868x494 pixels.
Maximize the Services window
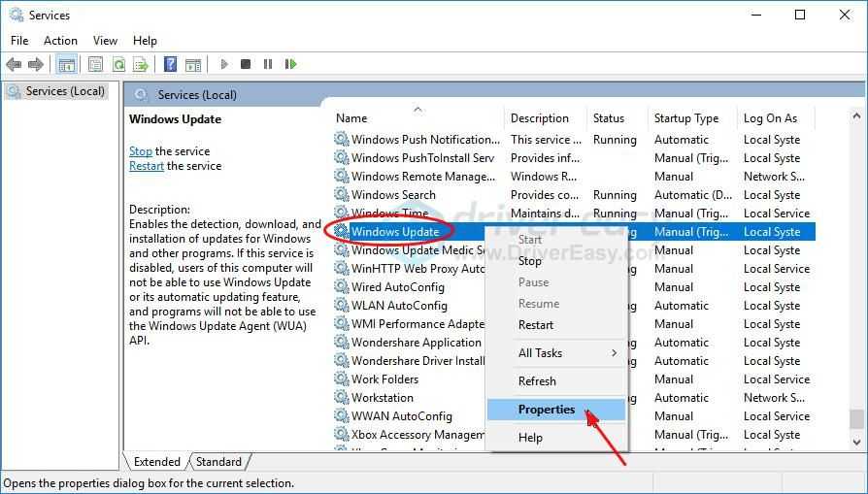[800, 15]
